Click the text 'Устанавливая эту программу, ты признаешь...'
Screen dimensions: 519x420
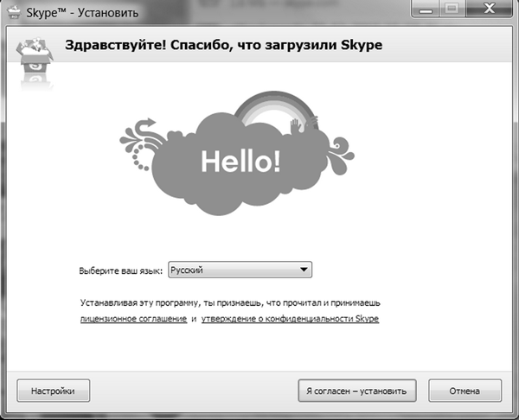pyautogui.click(x=230, y=303)
